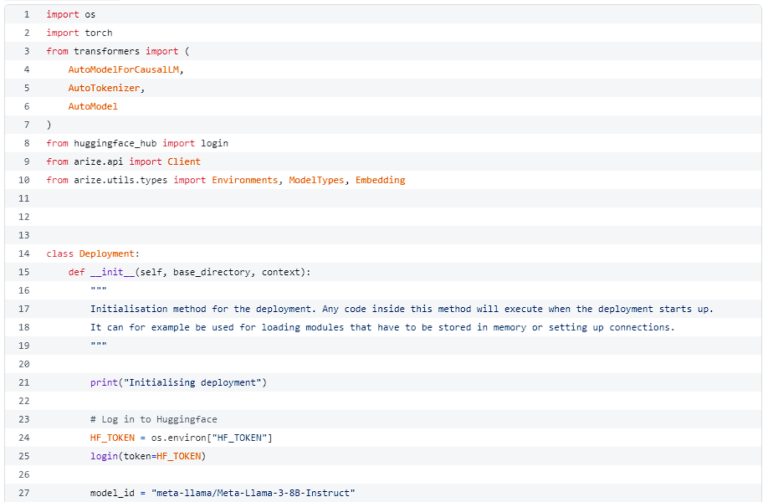Click the model_id variable on line 27
Image resolution: width=768 pixels, height=502 pixels.
tap(112, 493)
